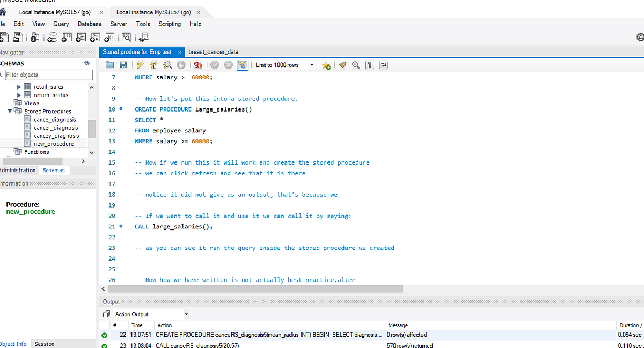Collapse the Stored Procedures node
The image size is (644, 348).
pos(10,111)
